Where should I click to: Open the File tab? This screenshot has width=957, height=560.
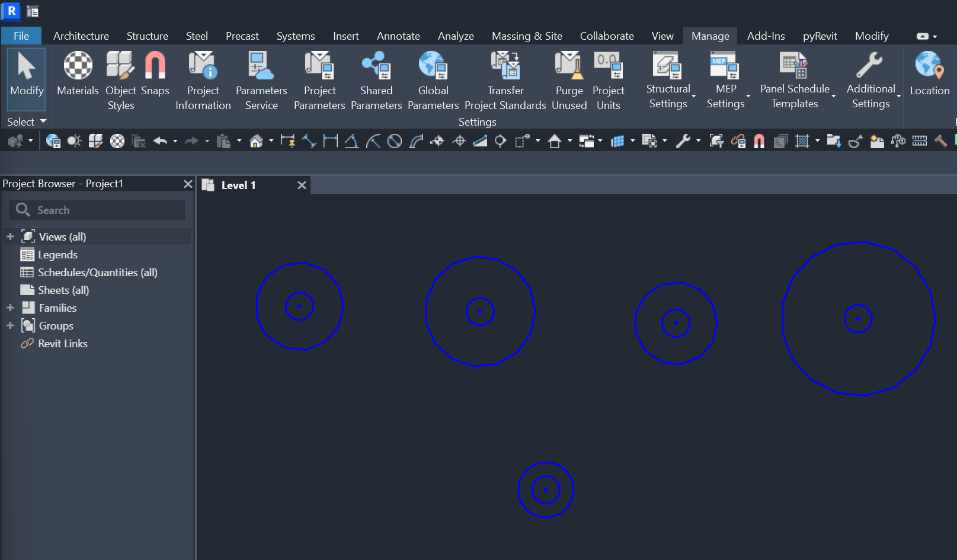tap(21, 36)
